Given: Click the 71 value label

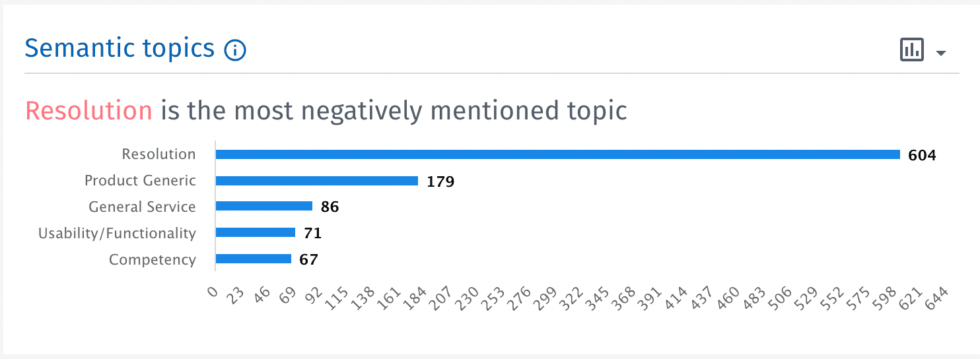Looking at the screenshot, I should click(x=312, y=233).
